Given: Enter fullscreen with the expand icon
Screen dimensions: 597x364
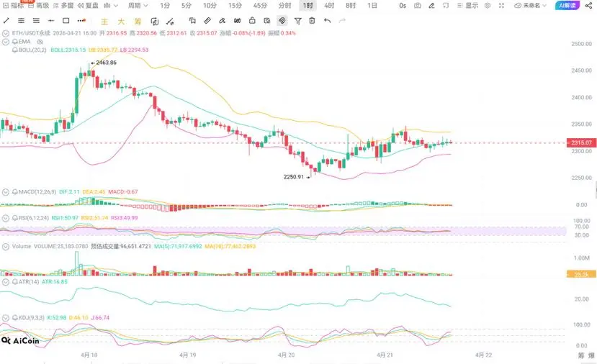Looking at the screenshot, I should [x=501, y=6].
